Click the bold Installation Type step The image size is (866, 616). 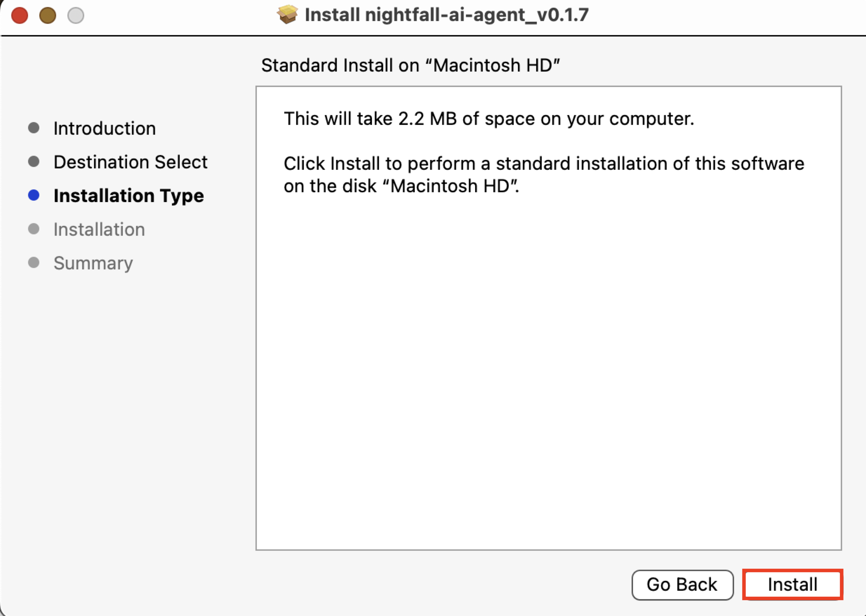128,196
